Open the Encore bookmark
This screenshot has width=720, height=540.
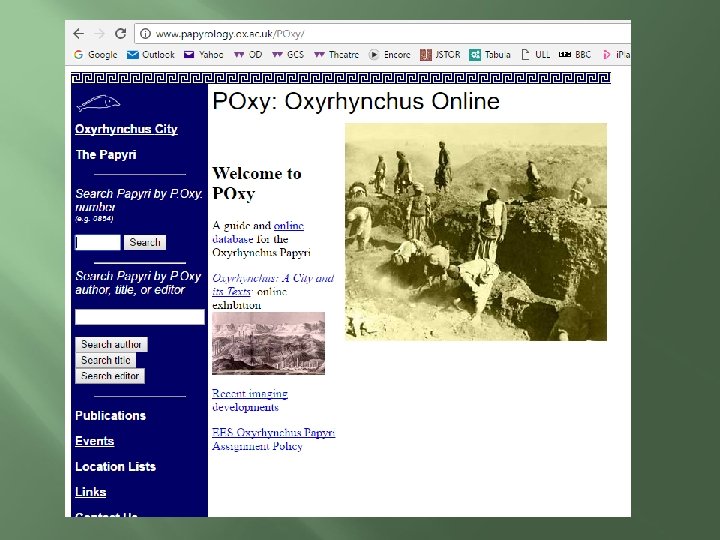click(x=390, y=55)
